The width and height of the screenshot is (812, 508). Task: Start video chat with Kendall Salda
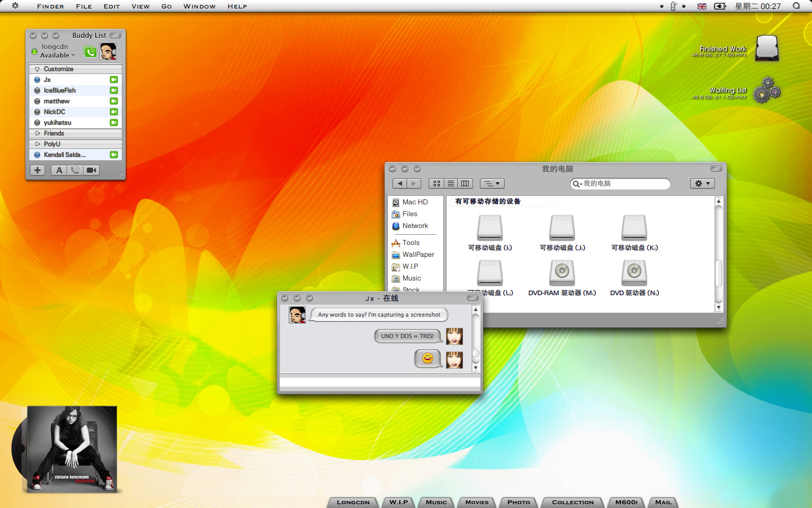click(113, 155)
